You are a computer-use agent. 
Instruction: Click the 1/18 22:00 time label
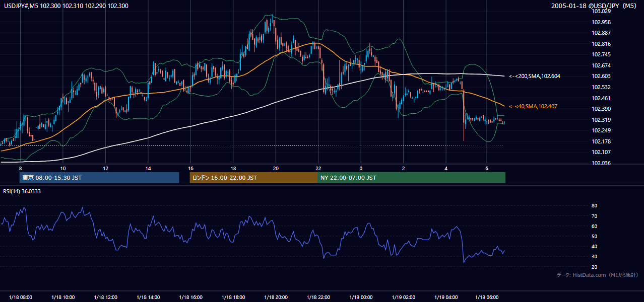point(318,297)
